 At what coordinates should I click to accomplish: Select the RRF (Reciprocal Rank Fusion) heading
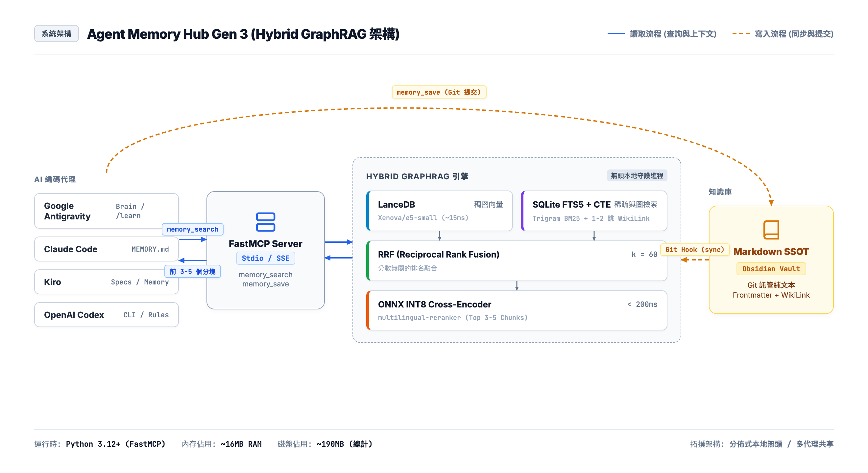click(x=438, y=255)
